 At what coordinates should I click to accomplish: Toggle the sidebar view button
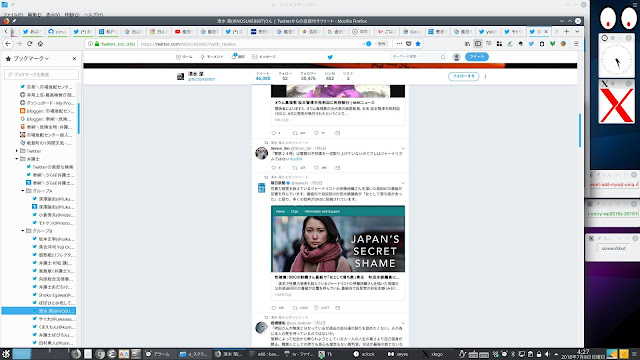[478, 44]
